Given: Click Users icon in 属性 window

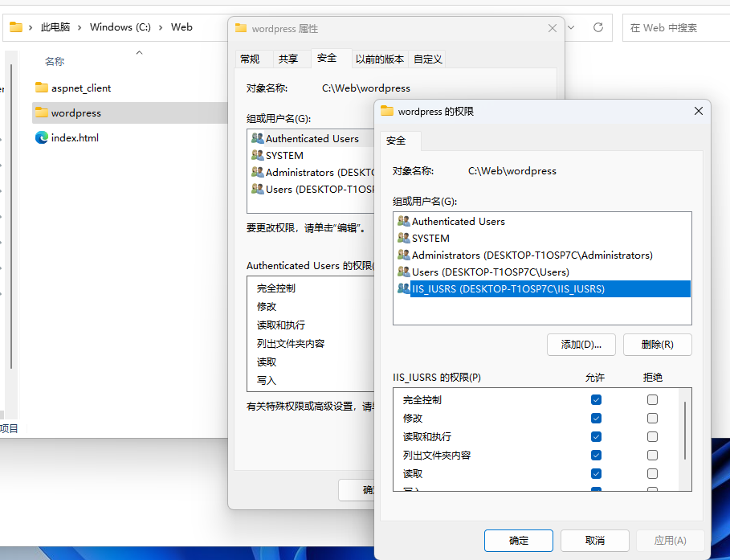Looking at the screenshot, I should pyautogui.click(x=258, y=189).
